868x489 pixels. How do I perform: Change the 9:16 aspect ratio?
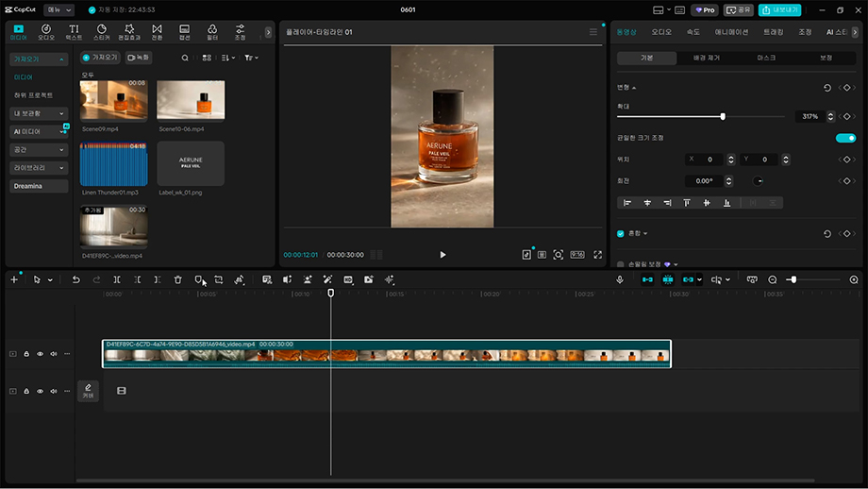577,255
